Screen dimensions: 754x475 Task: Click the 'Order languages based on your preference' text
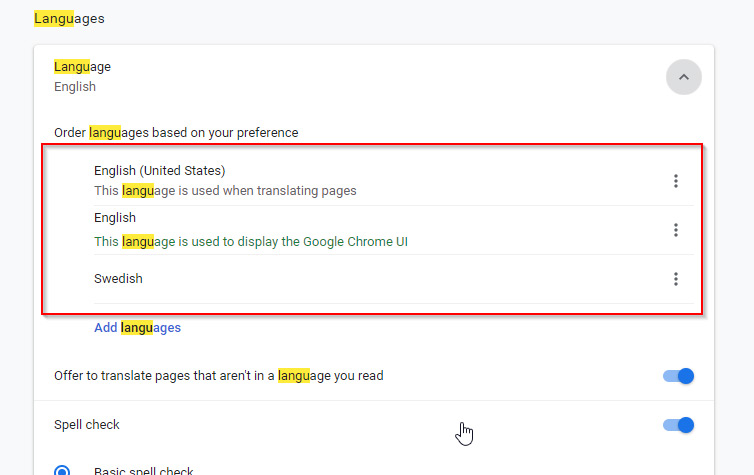click(x=176, y=132)
